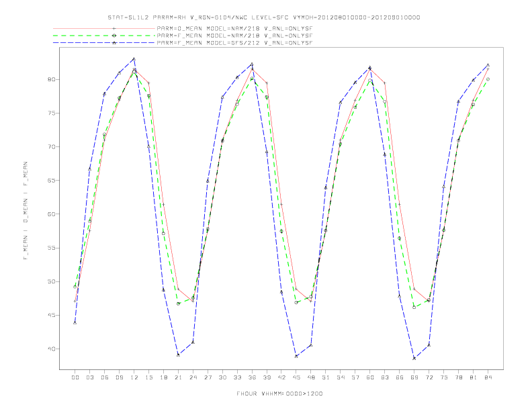Click y-axis tick label 60
Image resolution: width=532 pixels, height=411 pixels.
(x=51, y=214)
